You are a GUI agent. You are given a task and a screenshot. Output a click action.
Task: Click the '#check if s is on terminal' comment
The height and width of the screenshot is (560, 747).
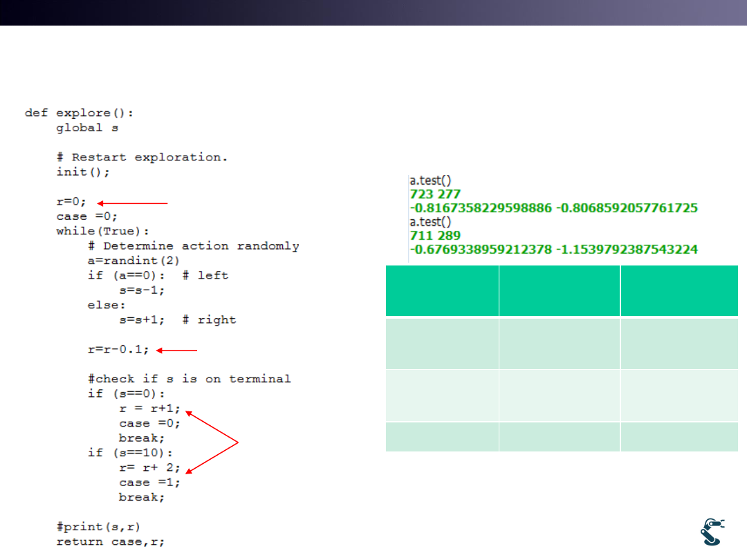coord(190,379)
